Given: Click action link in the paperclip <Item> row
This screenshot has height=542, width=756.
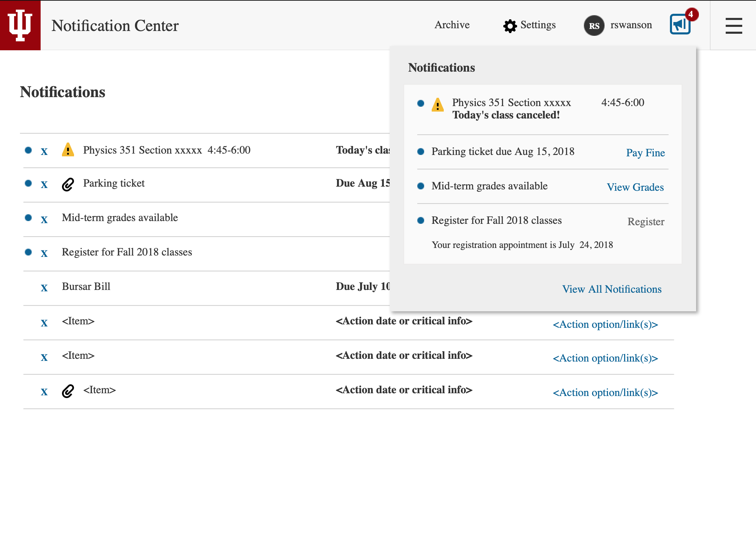Looking at the screenshot, I should click(x=605, y=393).
